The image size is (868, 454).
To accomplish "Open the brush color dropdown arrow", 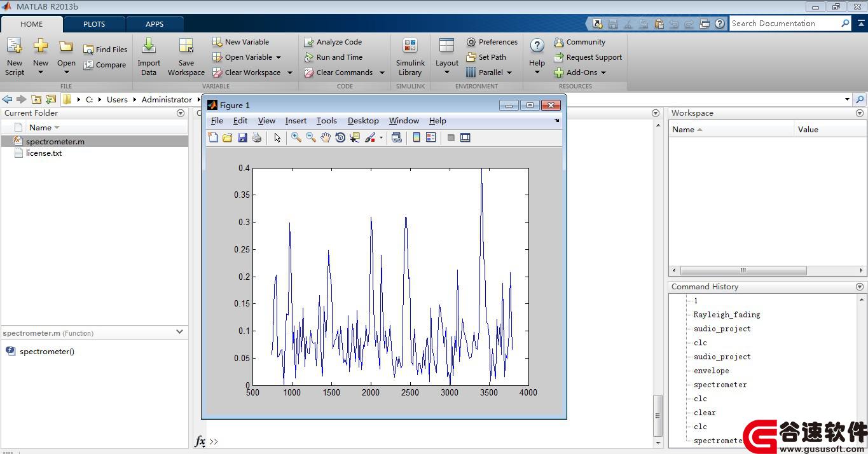I will (x=381, y=137).
